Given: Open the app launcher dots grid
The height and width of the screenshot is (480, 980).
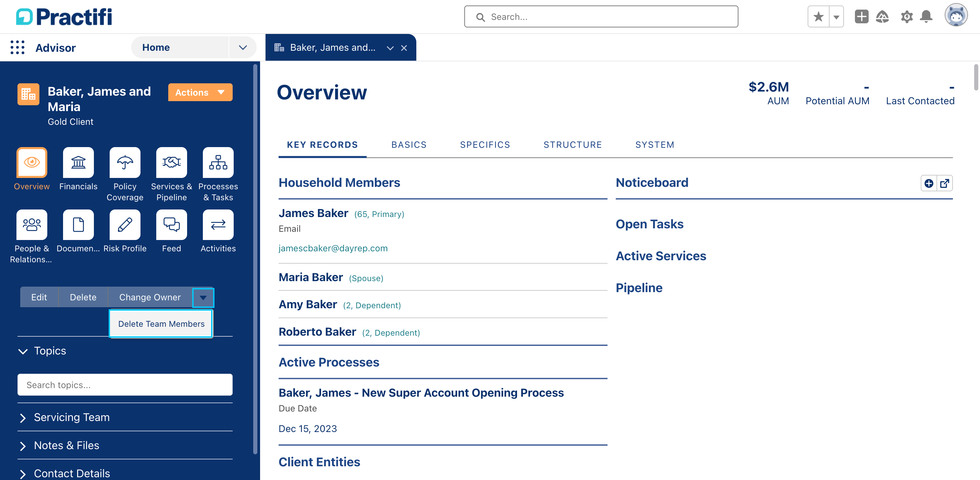Looking at the screenshot, I should [17, 48].
